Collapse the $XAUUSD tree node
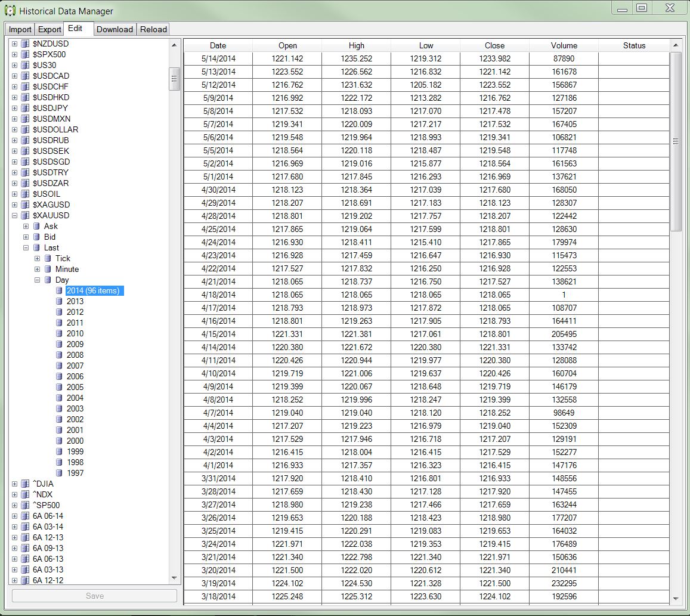Viewport: 690px width, 616px height. tap(14, 216)
